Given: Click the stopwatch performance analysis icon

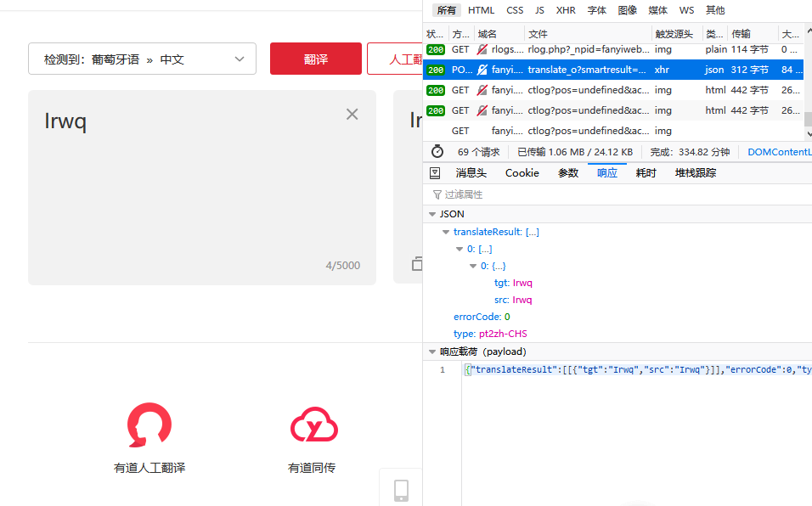Looking at the screenshot, I should tap(437, 152).
